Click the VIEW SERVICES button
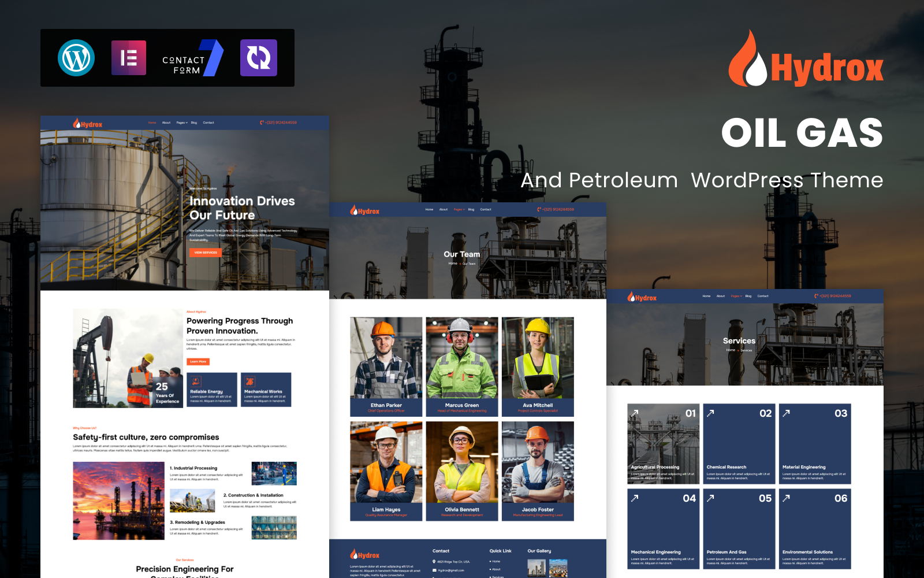Viewport: 924px width, 578px height. (x=205, y=253)
